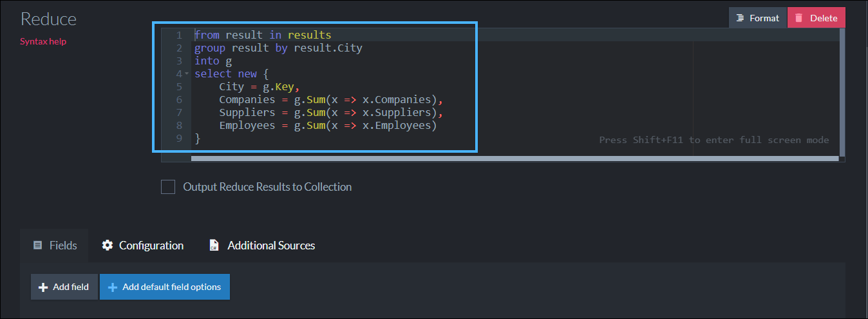Image resolution: width=868 pixels, height=319 pixels.
Task: Click the text 'group result by result.City'
Action: click(x=279, y=48)
